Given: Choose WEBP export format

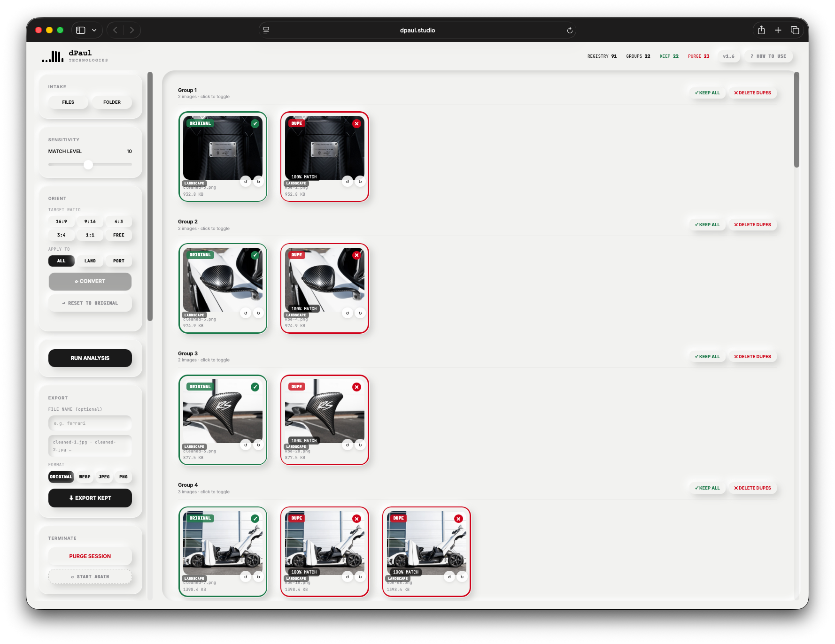Looking at the screenshot, I should point(85,477).
